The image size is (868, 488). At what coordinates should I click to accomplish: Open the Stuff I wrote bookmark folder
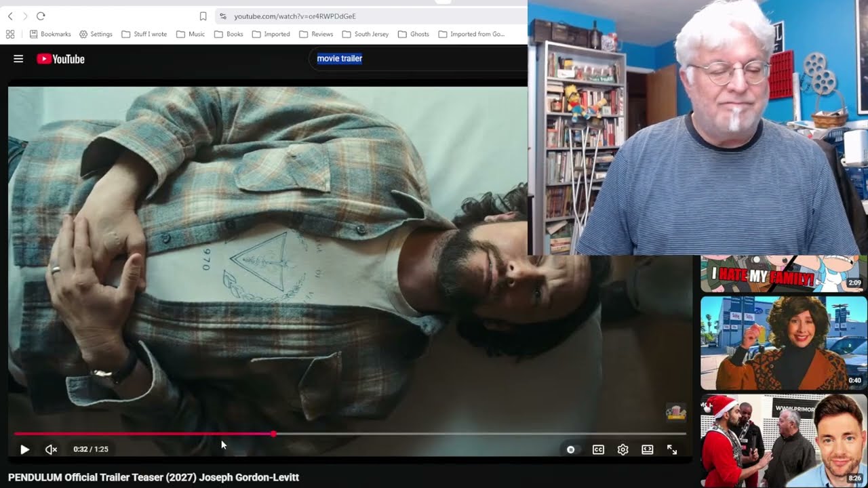tap(144, 34)
